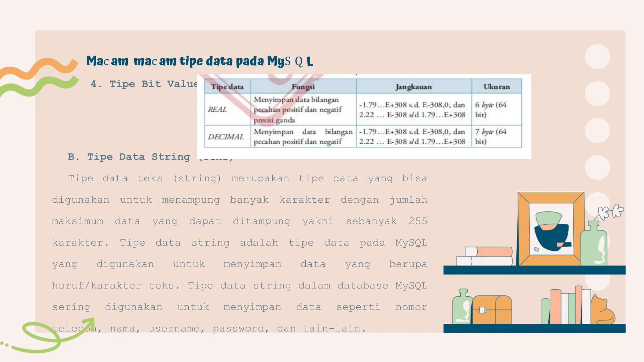Click the green bottle on the lower shelf
The width and height of the screenshot is (644, 362).
tap(462, 306)
